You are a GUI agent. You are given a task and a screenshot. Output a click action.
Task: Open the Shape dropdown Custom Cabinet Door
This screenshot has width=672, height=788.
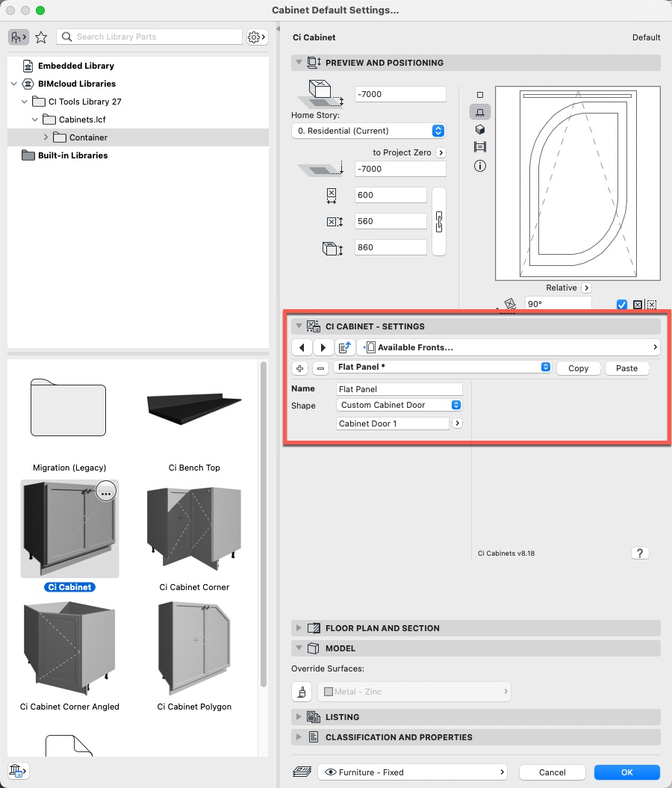click(x=399, y=405)
